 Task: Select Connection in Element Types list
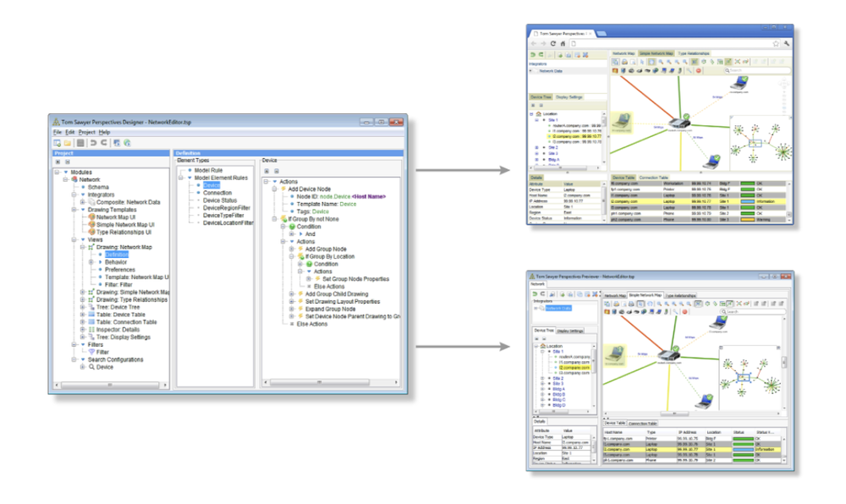click(x=217, y=193)
